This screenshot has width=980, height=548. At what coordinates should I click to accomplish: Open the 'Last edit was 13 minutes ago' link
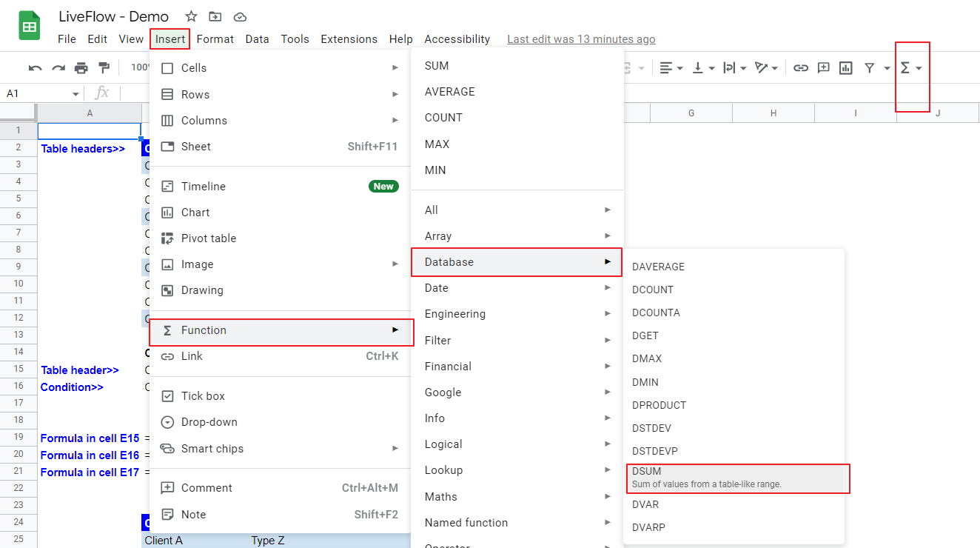coord(581,39)
